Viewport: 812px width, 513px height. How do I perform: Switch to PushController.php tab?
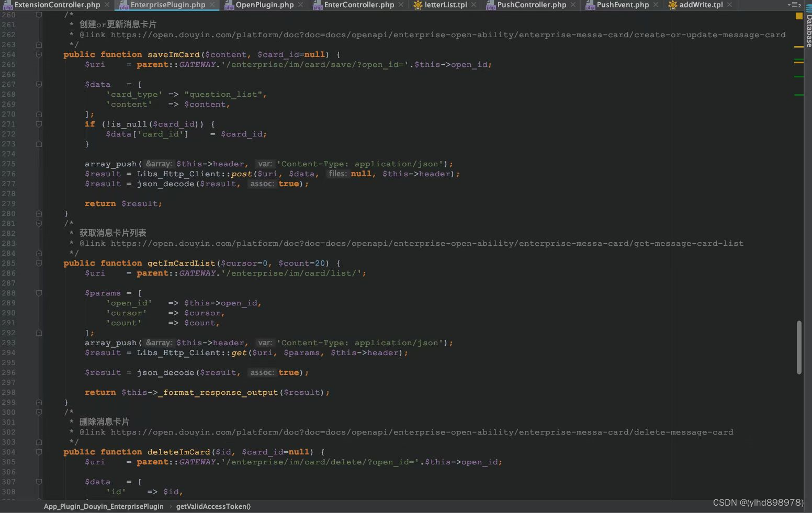(532, 5)
